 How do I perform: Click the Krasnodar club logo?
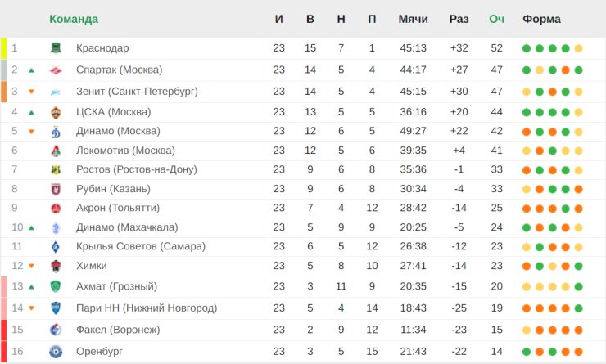coord(56,48)
